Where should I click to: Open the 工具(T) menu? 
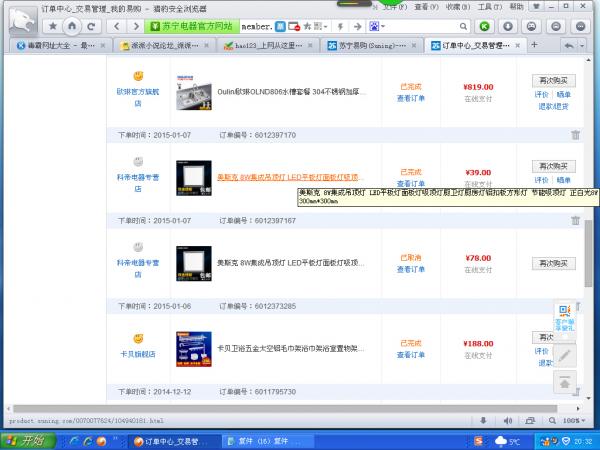490,7
